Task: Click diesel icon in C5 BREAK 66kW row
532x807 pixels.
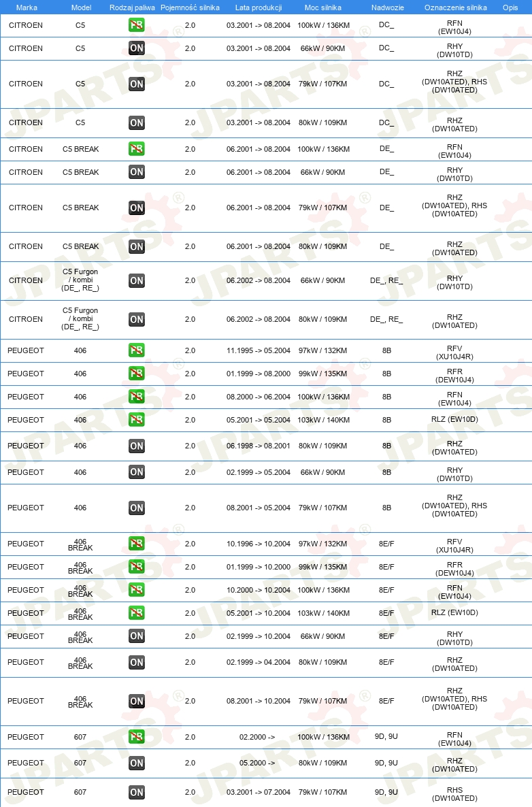Action: coord(136,172)
